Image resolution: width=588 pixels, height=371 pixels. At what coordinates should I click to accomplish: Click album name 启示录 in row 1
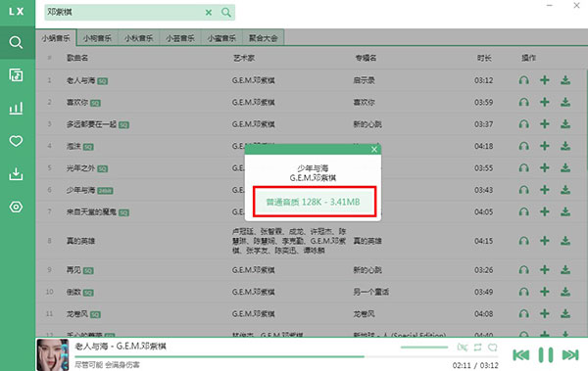tap(364, 80)
